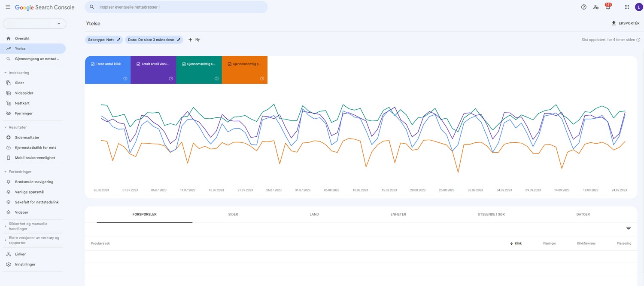This screenshot has width=644, height=286.
Task: Add a new filter with "+ Ny"
Action: pyautogui.click(x=194, y=39)
